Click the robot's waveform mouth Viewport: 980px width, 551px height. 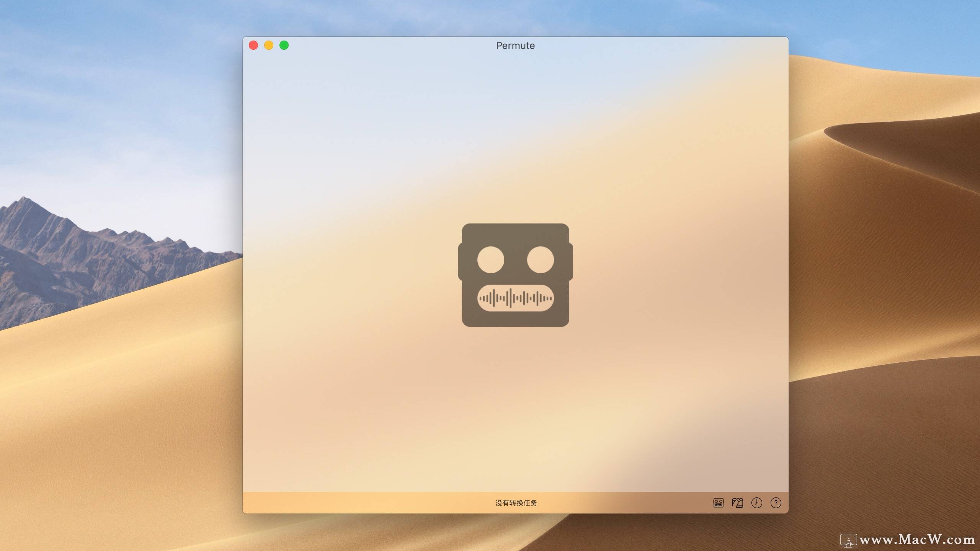pos(515,298)
